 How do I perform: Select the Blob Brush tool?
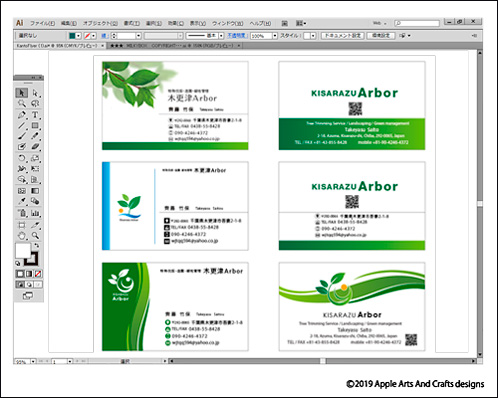pos(22,147)
